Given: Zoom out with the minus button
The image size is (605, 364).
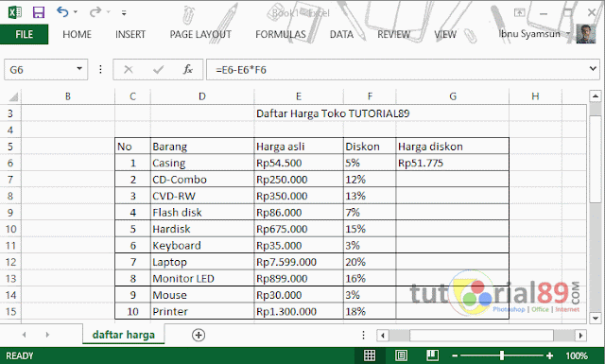Looking at the screenshot, I should click(x=455, y=355).
